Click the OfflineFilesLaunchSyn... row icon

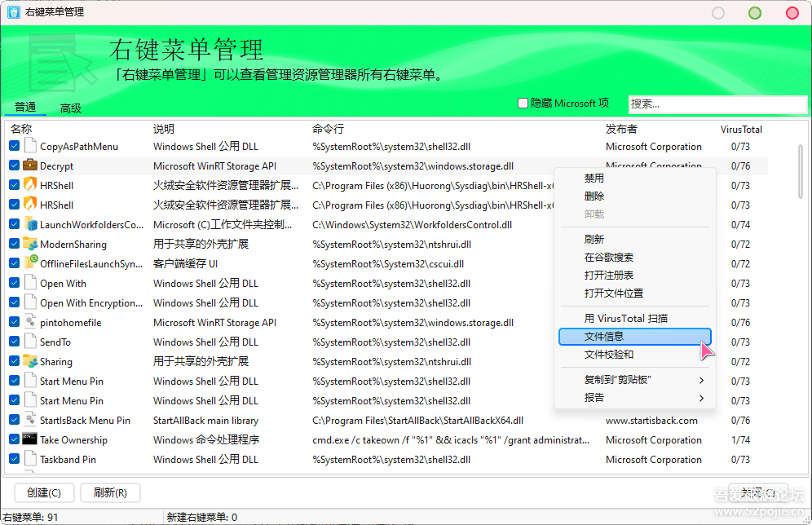point(30,263)
